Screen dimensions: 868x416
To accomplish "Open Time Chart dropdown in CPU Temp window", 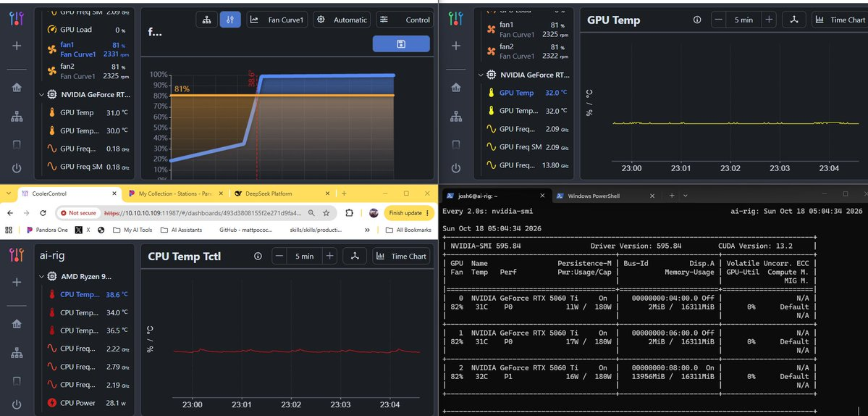I will click(x=401, y=256).
